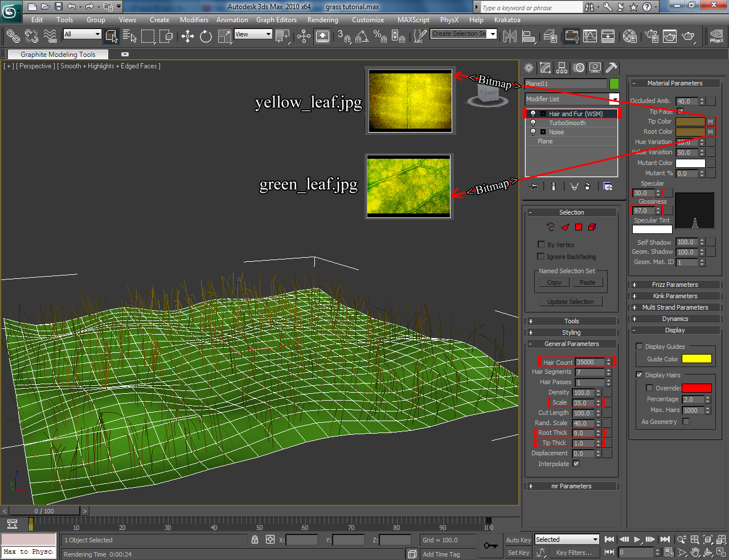Open the Modifiers menu
Viewport: 729px width, 560px height.
tap(194, 20)
